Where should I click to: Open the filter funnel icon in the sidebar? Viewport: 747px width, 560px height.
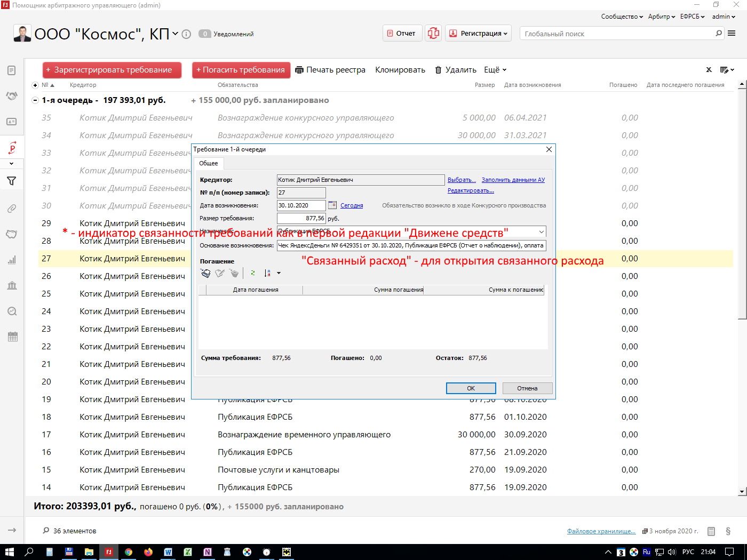click(x=12, y=181)
